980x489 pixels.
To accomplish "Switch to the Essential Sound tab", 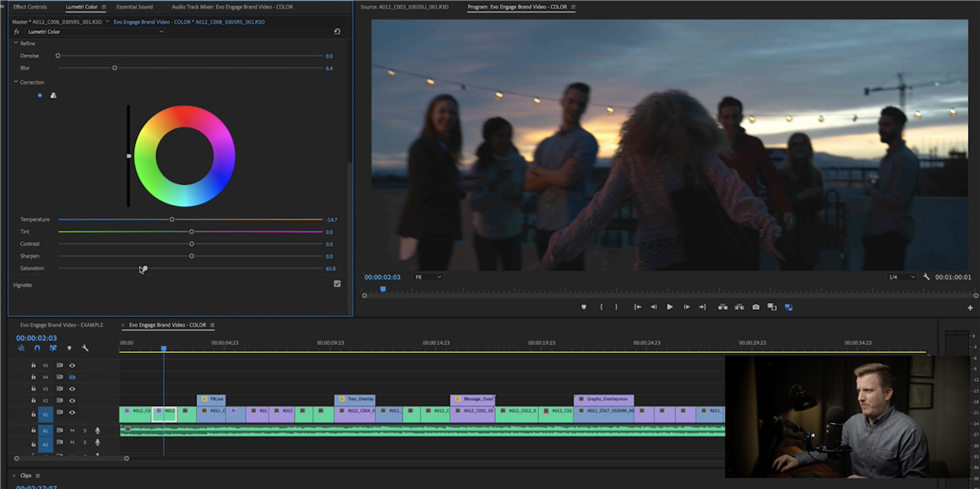I will pyautogui.click(x=134, y=7).
